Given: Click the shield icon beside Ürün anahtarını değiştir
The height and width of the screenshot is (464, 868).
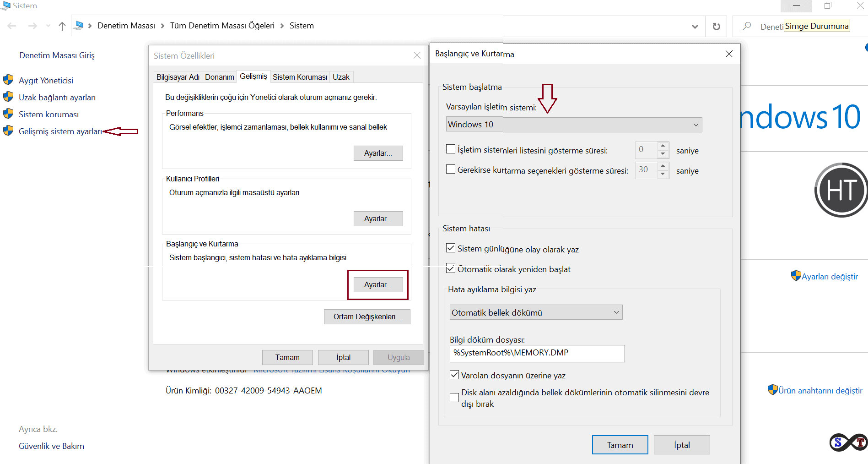Looking at the screenshot, I should click(x=773, y=390).
